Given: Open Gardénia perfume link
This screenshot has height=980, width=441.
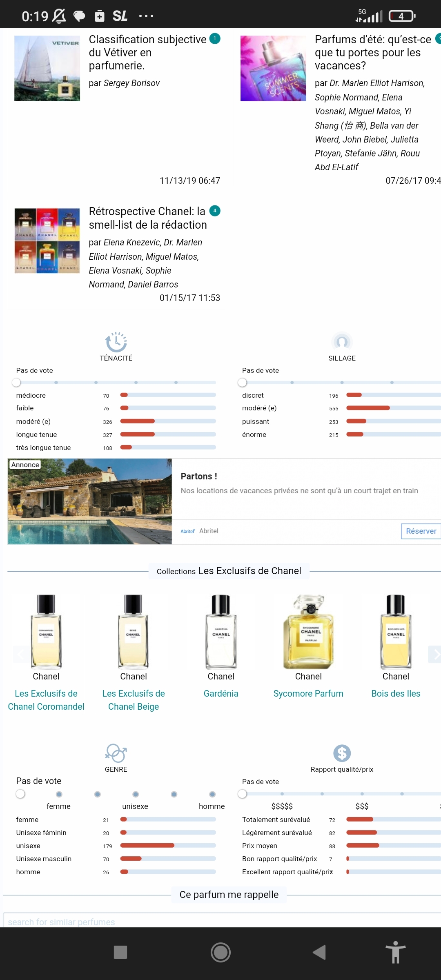Looking at the screenshot, I should (221, 693).
